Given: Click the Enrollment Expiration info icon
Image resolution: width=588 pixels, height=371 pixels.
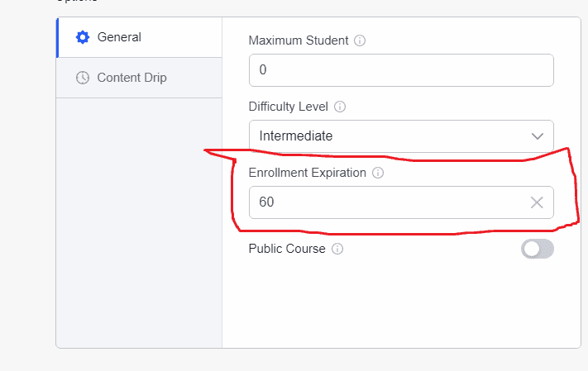Looking at the screenshot, I should pos(378,173).
